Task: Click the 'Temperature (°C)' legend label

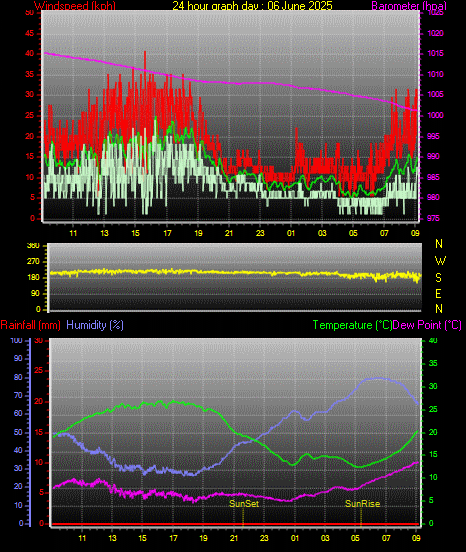Action: (x=352, y=325)
